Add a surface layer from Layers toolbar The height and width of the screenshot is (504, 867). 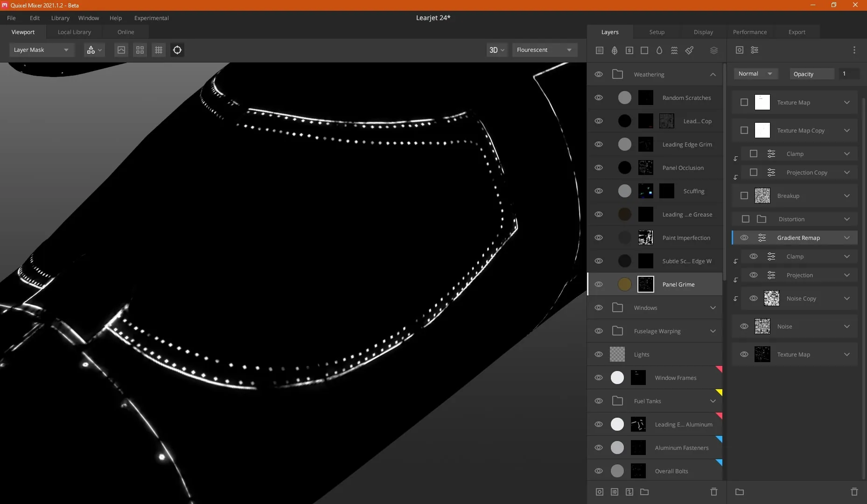pyautogui.click(x=600, y=50)
